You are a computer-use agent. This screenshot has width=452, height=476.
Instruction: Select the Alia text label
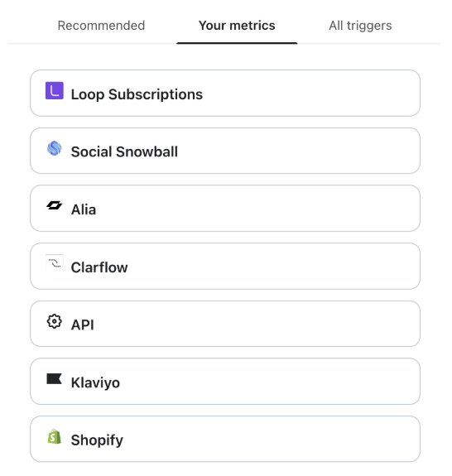pos(84,209)
